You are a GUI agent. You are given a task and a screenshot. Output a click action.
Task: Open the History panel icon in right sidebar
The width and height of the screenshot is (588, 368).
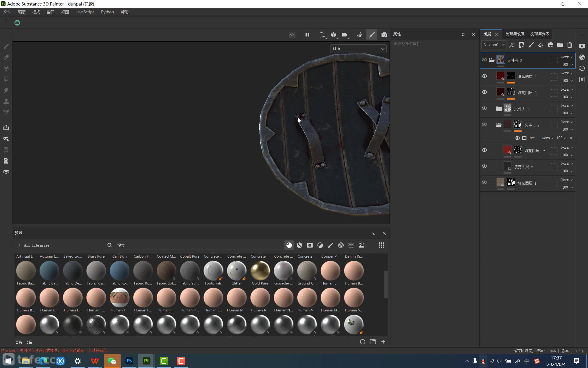click(582, 68)
